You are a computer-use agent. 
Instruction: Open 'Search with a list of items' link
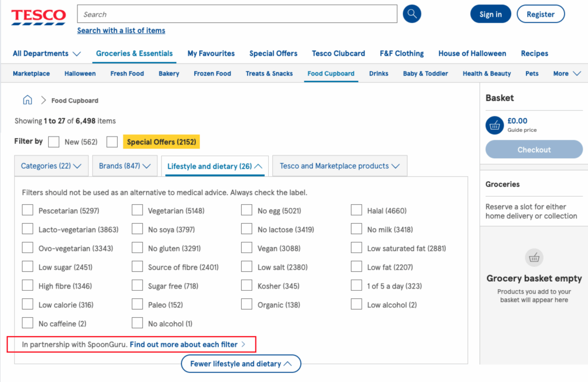(121, 30)
